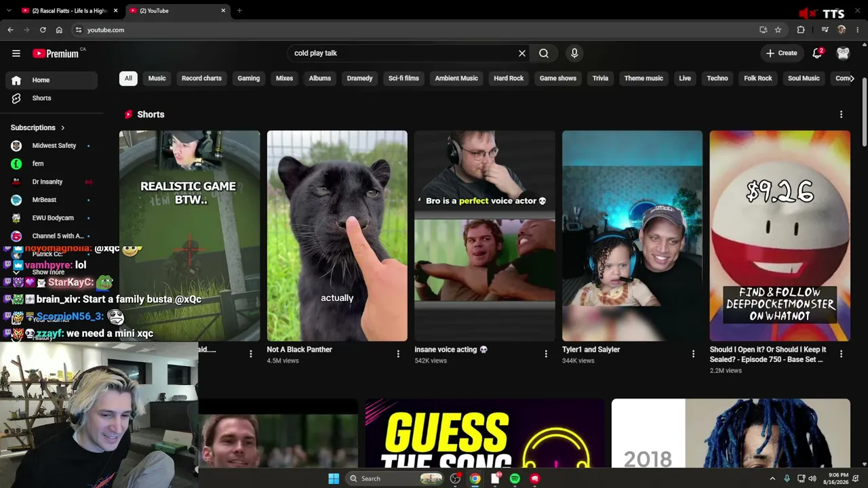Play the insane voice acting short
868x488 pixels.
[x=485, y=236]
